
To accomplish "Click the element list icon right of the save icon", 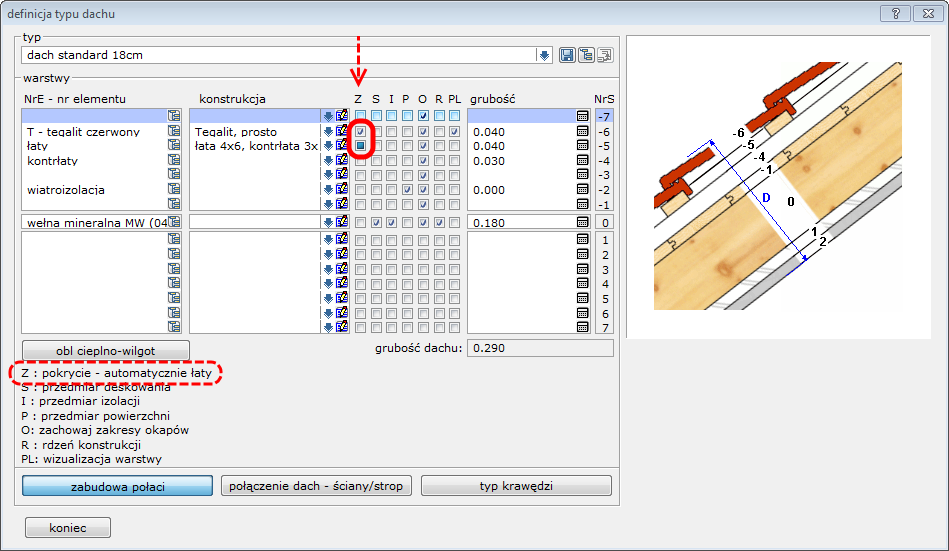I will 586,56.
